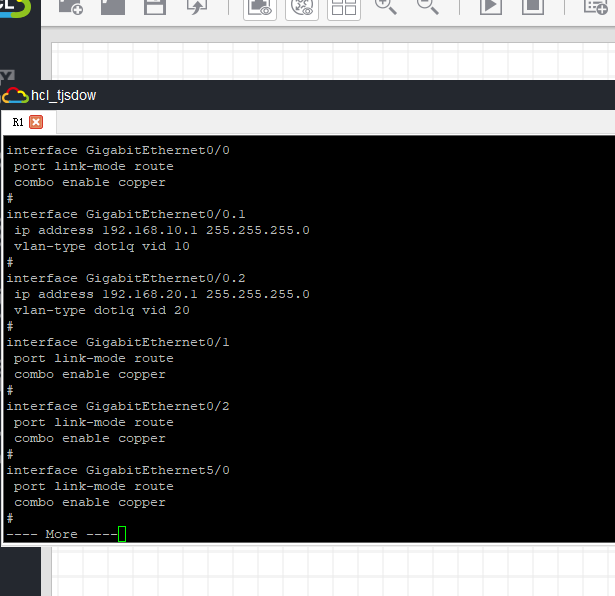
Task: Click the line "vlan-type dot1q vid 20"
Action: click(x=102, y=310)
